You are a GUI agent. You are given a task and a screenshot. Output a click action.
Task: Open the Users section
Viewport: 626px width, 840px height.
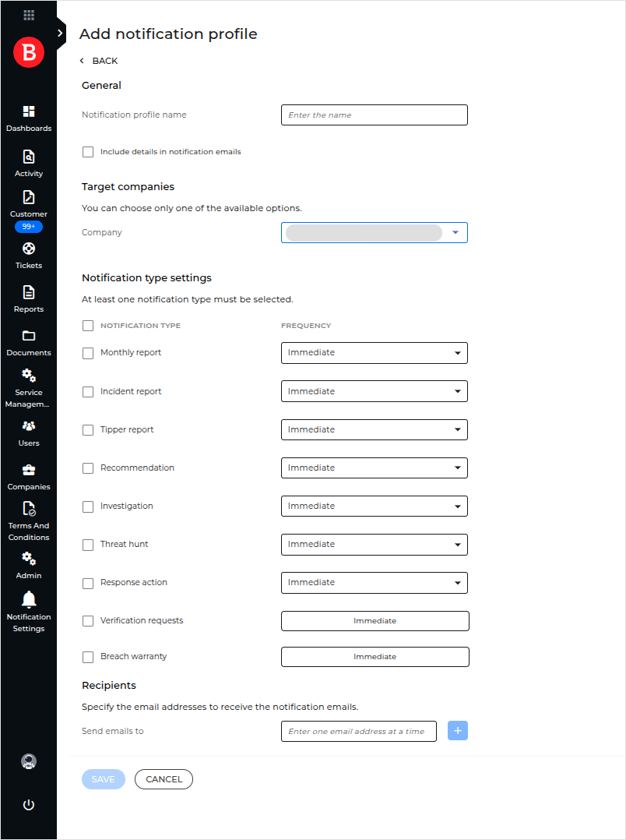click(x=28, y=432)
